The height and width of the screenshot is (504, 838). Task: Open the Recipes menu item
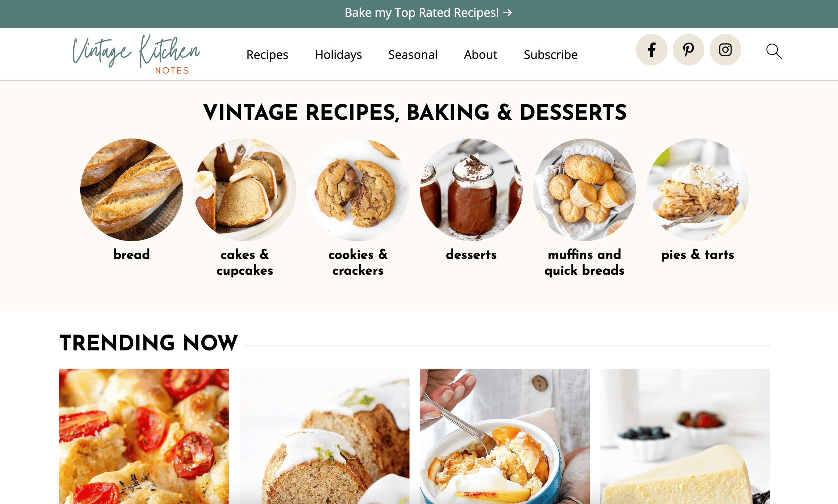[267, 54]
